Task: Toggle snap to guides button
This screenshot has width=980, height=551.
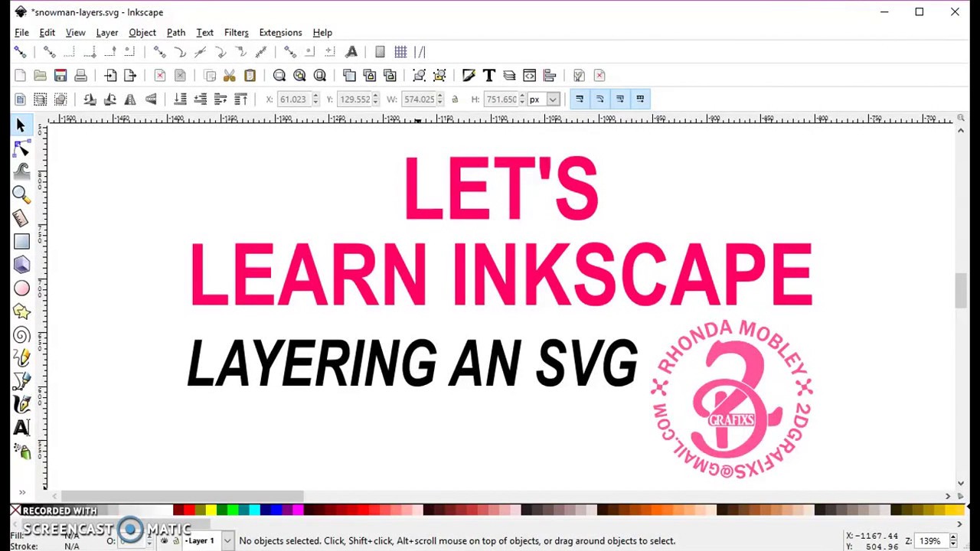Action: point(420,51)
